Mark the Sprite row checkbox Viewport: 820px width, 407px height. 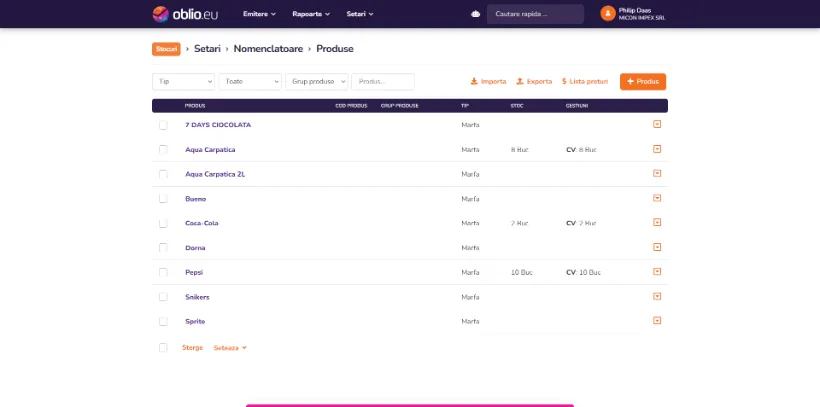point(163,322)
